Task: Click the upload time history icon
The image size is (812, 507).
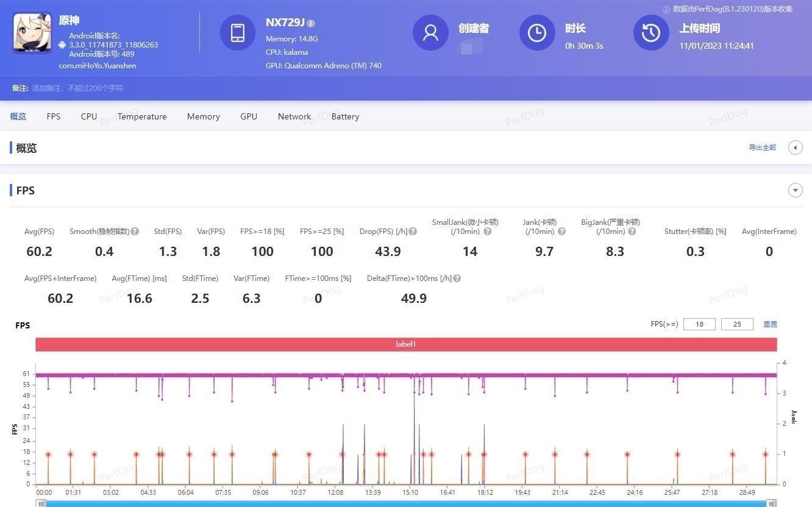Action: [x=651, y=33]
